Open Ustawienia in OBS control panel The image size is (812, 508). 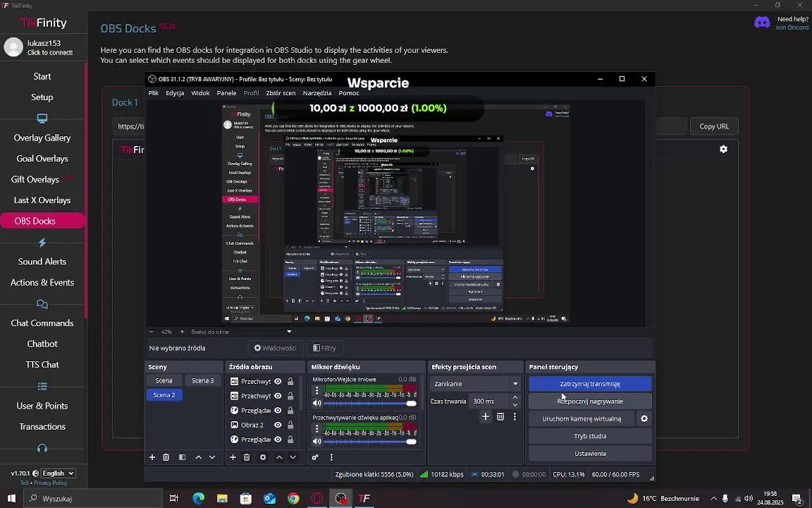[x=590, y=454]
